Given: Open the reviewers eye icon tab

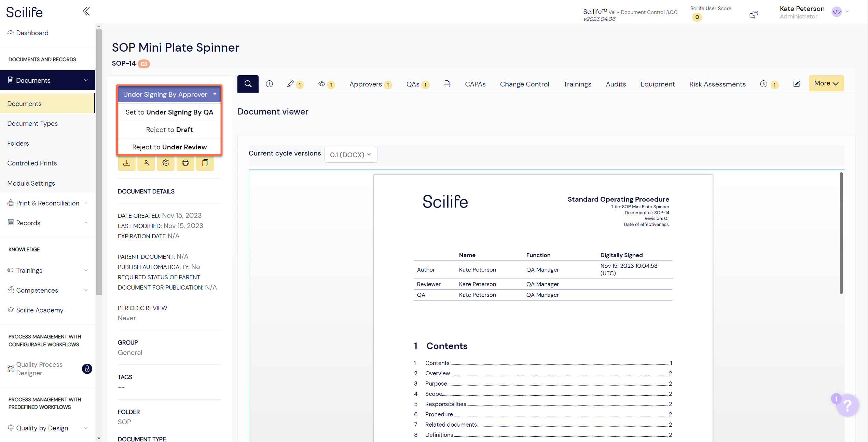Looking at the screenshot, I should click(327, 84).
